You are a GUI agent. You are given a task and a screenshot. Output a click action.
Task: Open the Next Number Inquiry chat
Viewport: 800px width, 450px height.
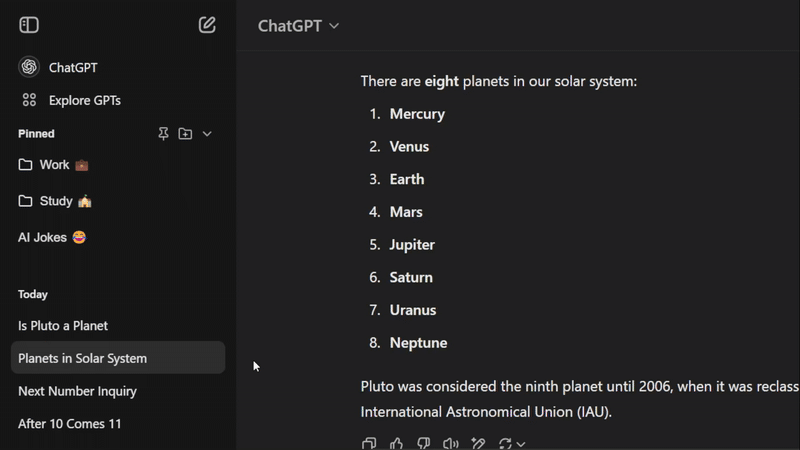[117, 391]
